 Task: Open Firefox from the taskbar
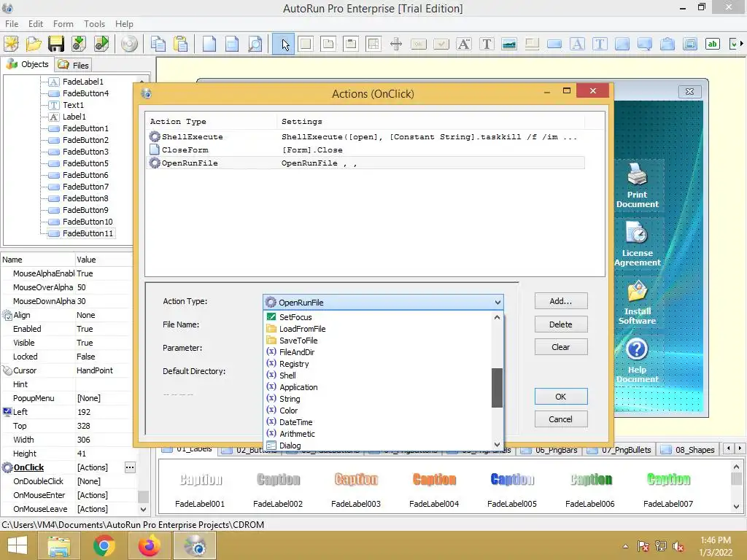click(x=149, y=545)
